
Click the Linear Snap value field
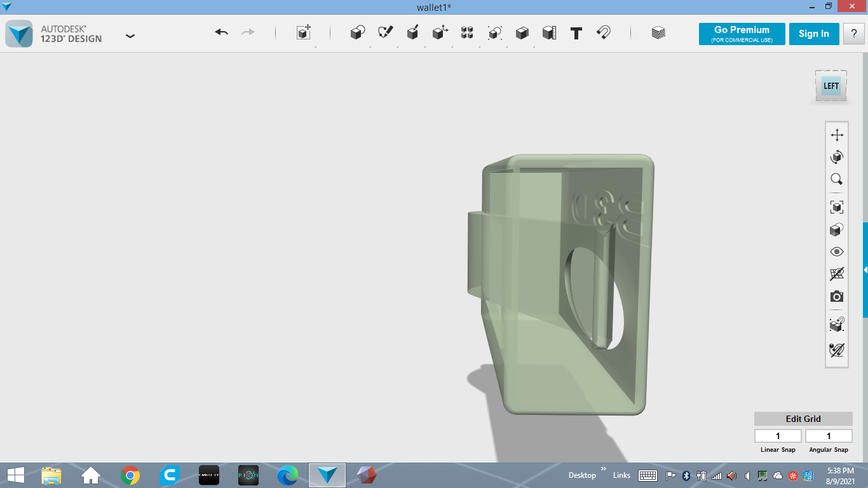(778, 436)
